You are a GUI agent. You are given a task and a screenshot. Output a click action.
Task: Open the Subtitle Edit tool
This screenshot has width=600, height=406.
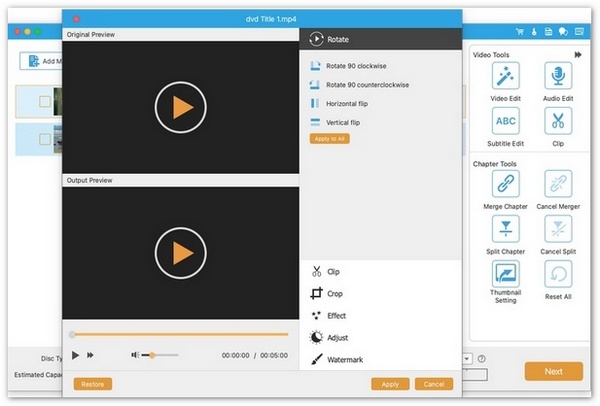505,121
